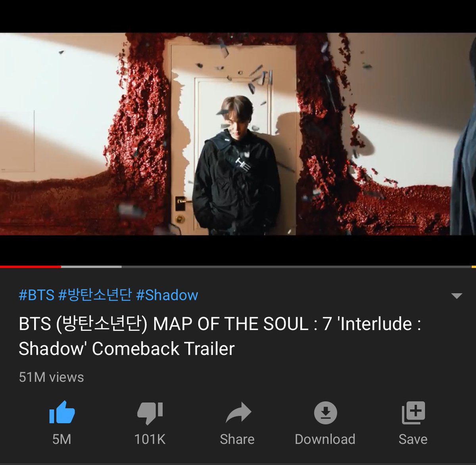This screenshot has width=476, height=465.
Task: Tap the Download icon
Action: 325,413
